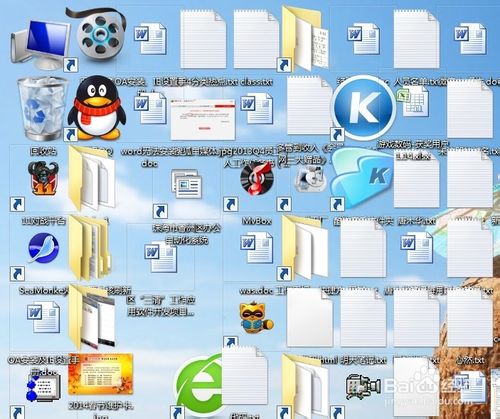500x419 pixels.
Task: Open the Word document below the SeaMonkey label
Action: pyautogui.click(x=43, y=317)
